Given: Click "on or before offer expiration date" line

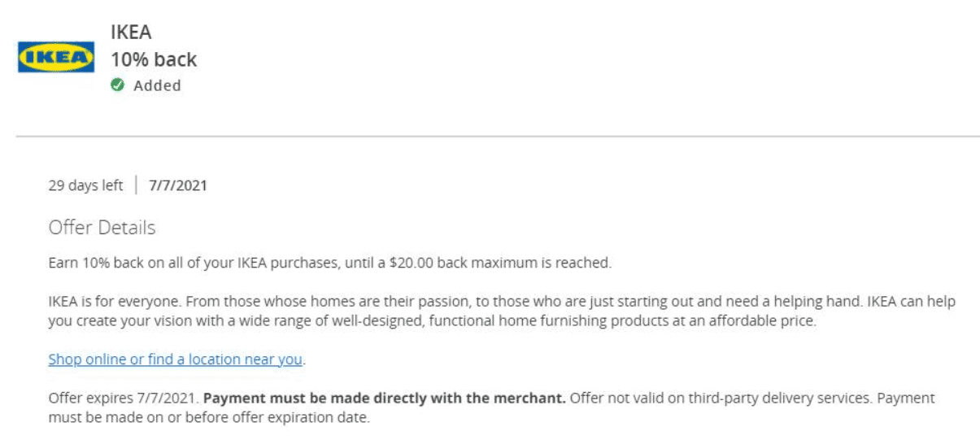Looking at the screenshot, I should (210, 418).
